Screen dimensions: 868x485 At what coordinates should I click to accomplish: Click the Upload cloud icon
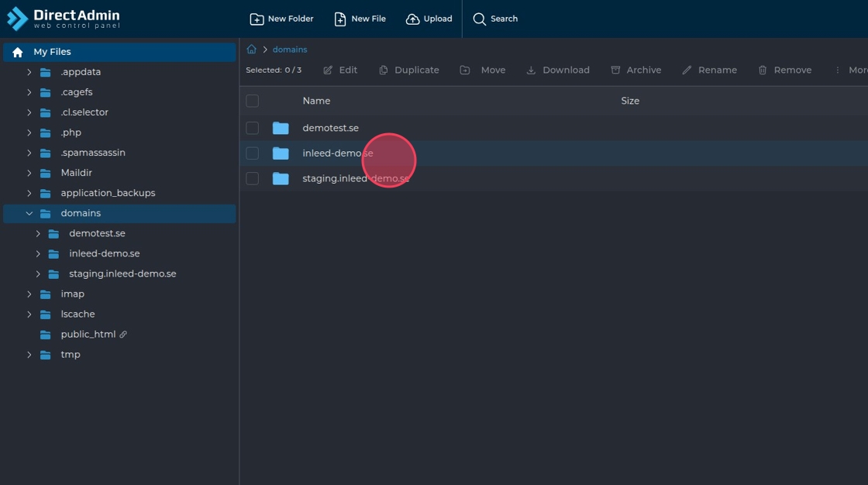click(413, 19)
